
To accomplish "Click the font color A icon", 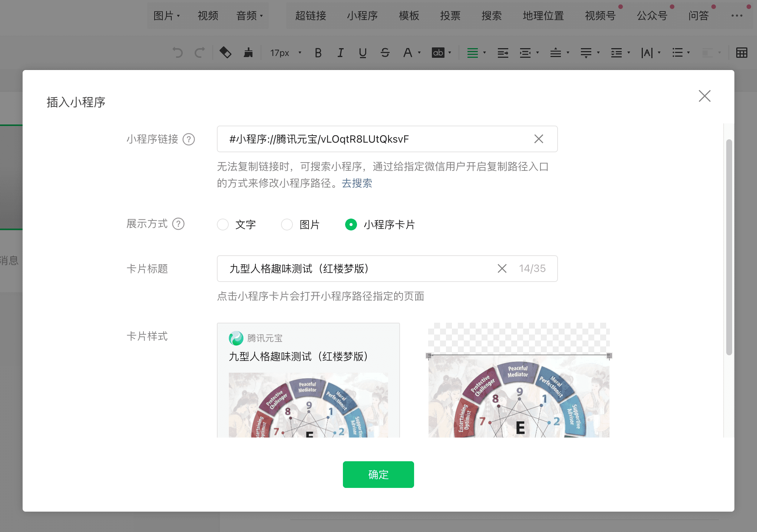I will [408, 53].
